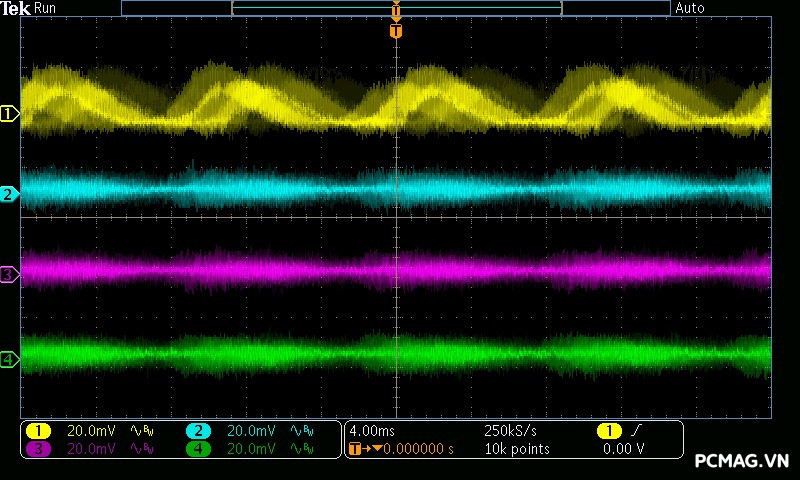Toggle the magenta channel 3 readout badge
The image size is (800, 480).
[38, 449]
